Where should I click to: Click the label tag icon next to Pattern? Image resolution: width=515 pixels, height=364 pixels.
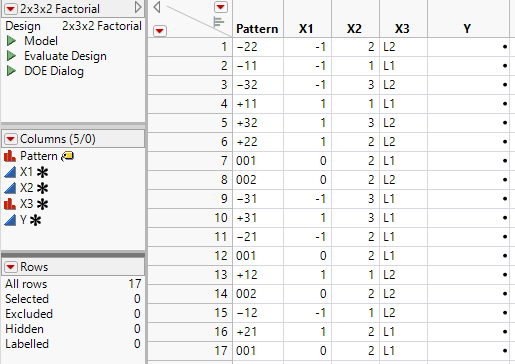coord(67,156)
